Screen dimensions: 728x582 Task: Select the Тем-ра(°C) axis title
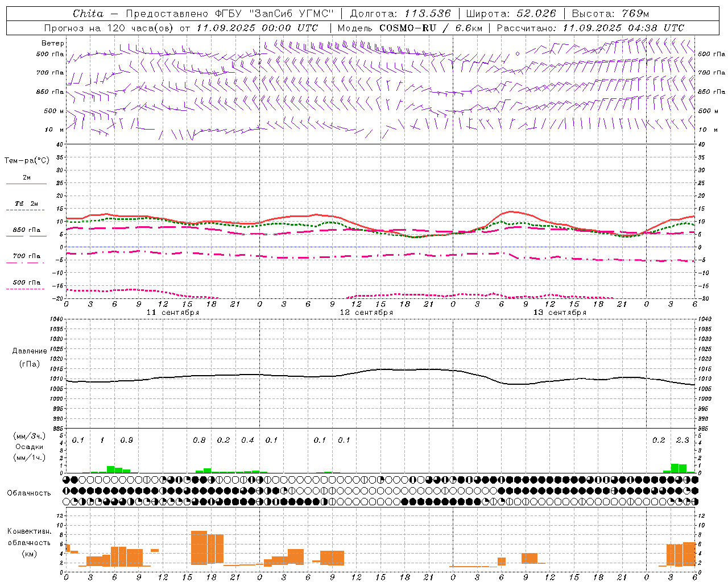pyautogui.click(x=27, y=161)
